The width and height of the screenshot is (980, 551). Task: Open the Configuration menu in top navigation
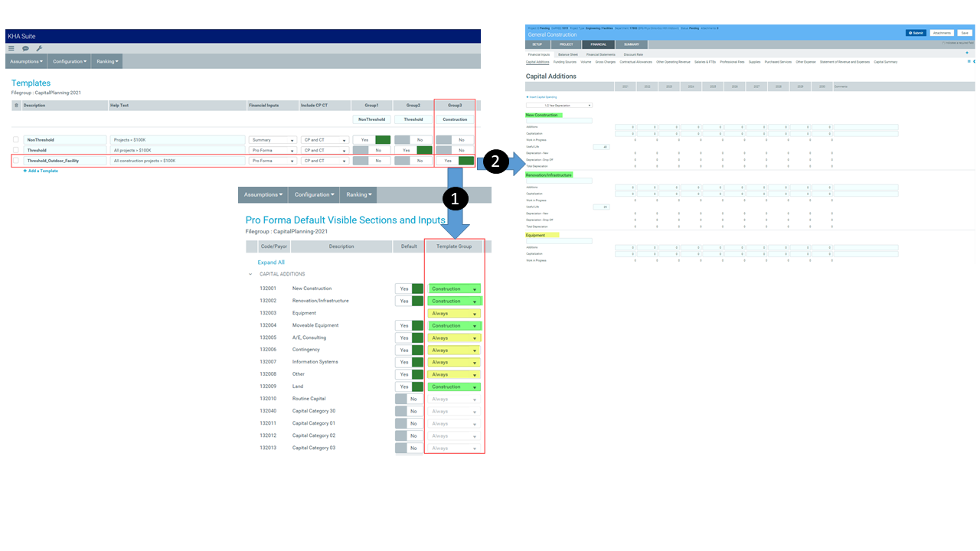pyautogui.click(x=69, y=61)
